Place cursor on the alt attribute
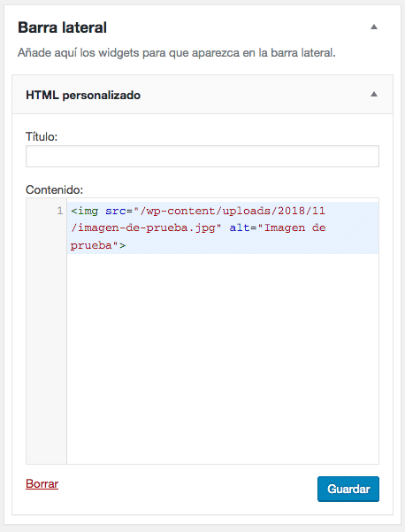 [240, 227]
